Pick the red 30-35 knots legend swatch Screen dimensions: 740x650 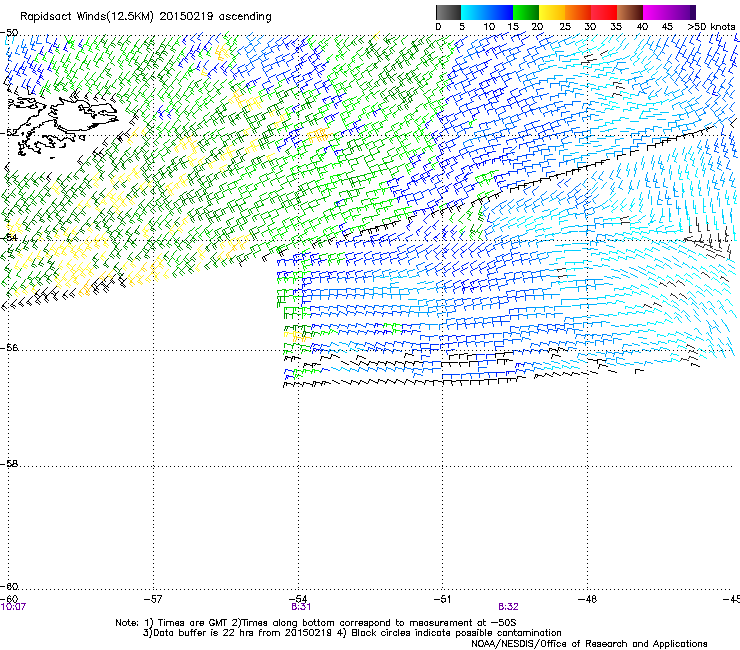click(604, 12)
